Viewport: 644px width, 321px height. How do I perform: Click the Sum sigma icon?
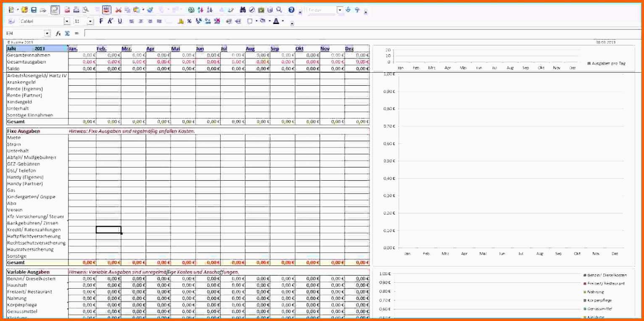(x=67, y=33)
